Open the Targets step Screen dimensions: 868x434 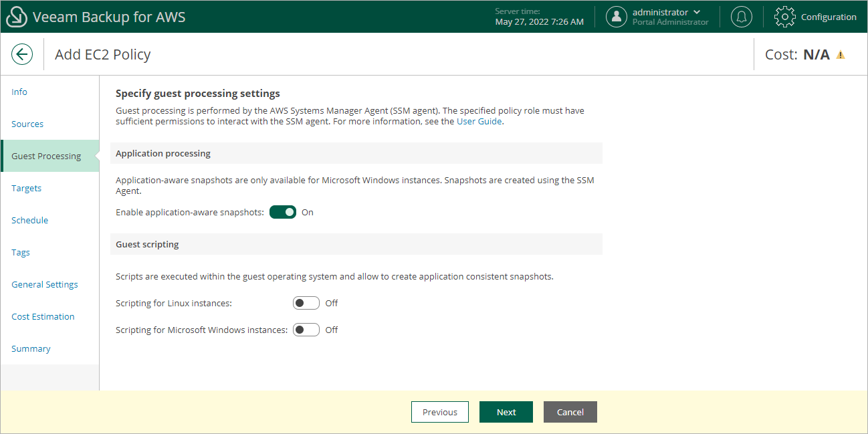27,188
